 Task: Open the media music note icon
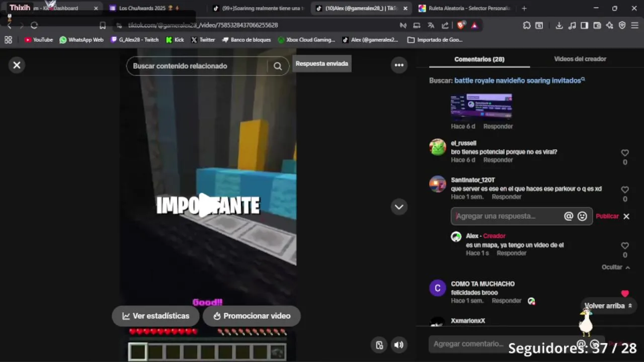coord(572,25)
